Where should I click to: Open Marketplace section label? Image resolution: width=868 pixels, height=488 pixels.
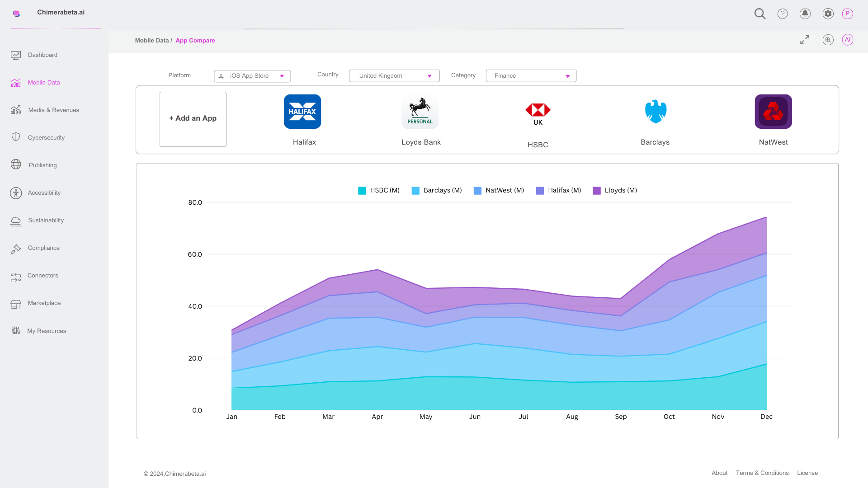pyautogui.click(x=44, y=303)
